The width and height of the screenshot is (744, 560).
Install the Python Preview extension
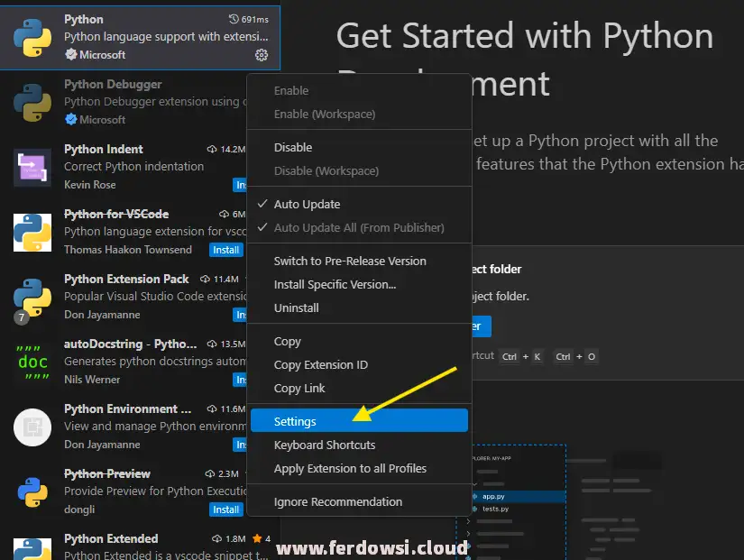pyautogui.click(x=225, y=510)
